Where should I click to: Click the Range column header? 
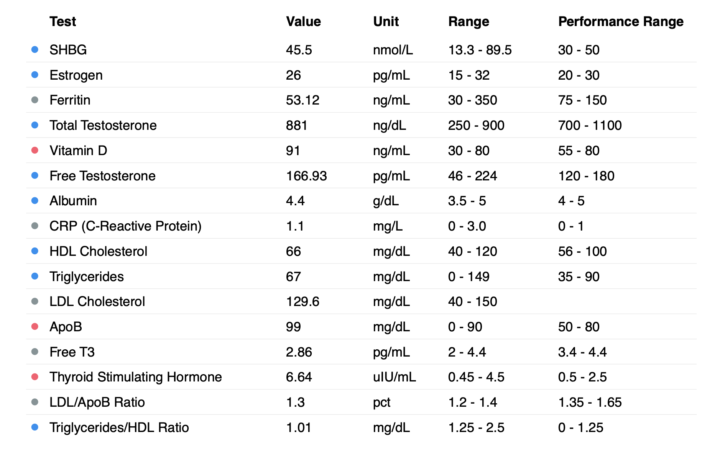[x=468, y=22]
